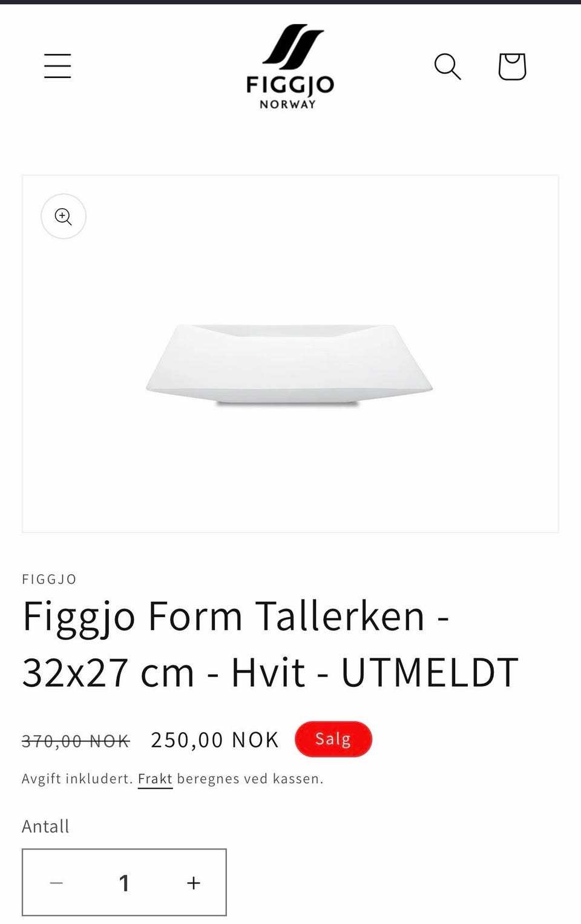581x924 pixels.
Task: Decrease quantity with the minus button
Action: coord(56,883)
